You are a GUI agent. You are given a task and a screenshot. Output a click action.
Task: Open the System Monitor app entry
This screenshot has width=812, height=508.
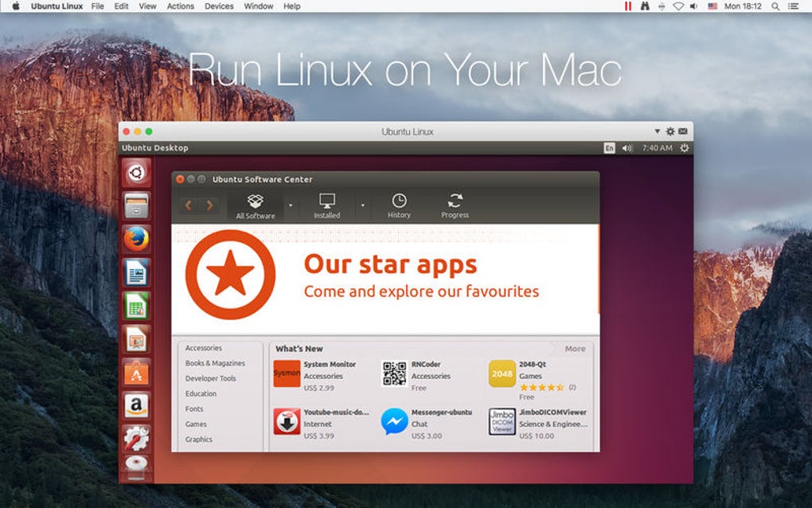315,376
